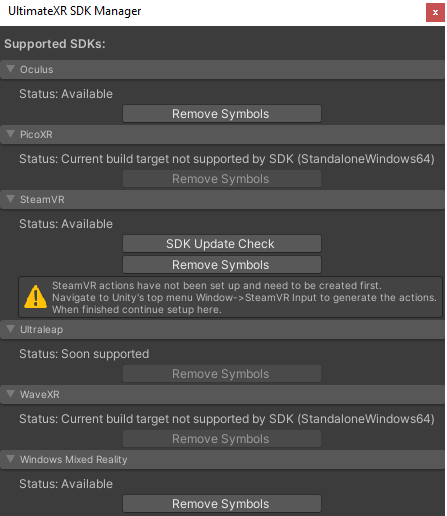Click disabled Remove Symbols under PicoXR
447x516 pixels.
click(222, 179)
